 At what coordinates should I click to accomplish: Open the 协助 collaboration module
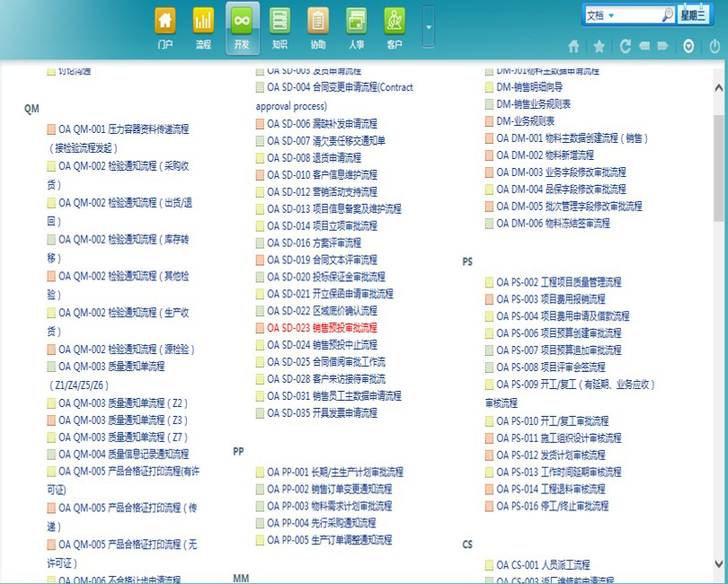coord(318,27)
